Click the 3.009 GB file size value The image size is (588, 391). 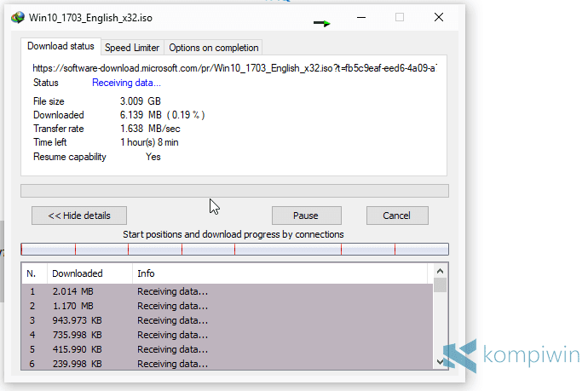point(141,101)
